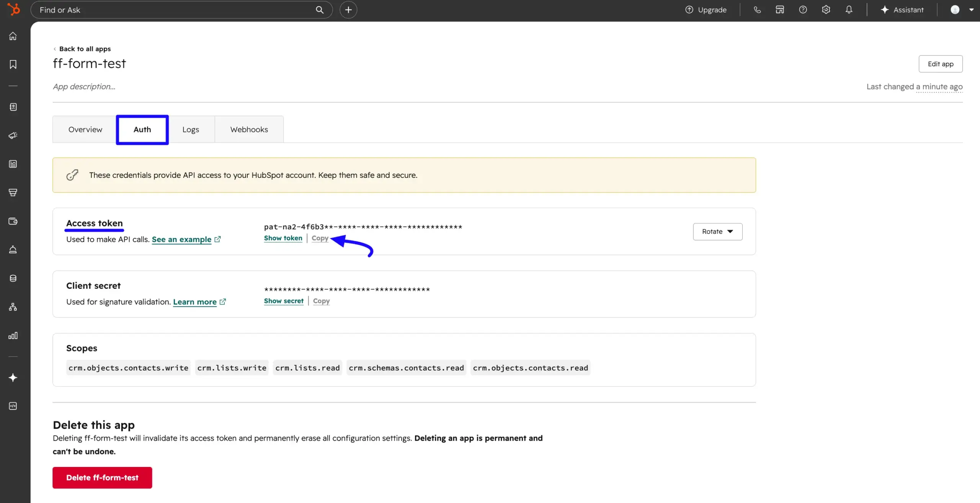Open the Marketplace store icon
Screen dimensions: 980x503
780,10
